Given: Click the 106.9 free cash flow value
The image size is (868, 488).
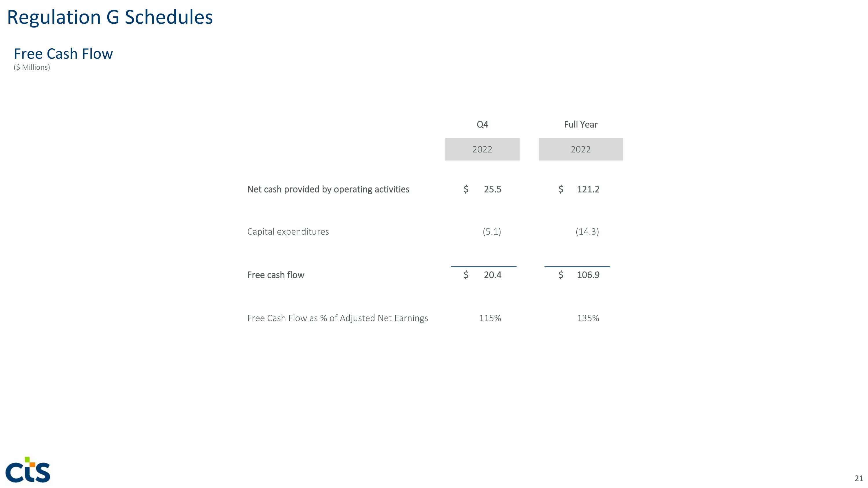Looking at the screenshot, I should coord(588,275).
